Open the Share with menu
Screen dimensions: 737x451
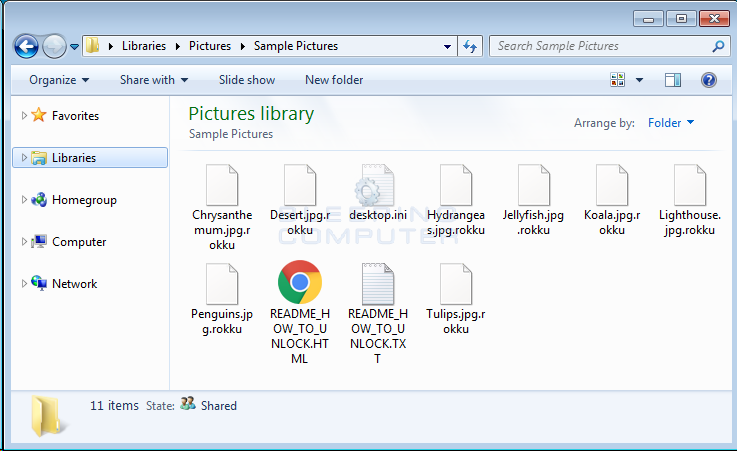pyautogui.click(x=154, y=80)
